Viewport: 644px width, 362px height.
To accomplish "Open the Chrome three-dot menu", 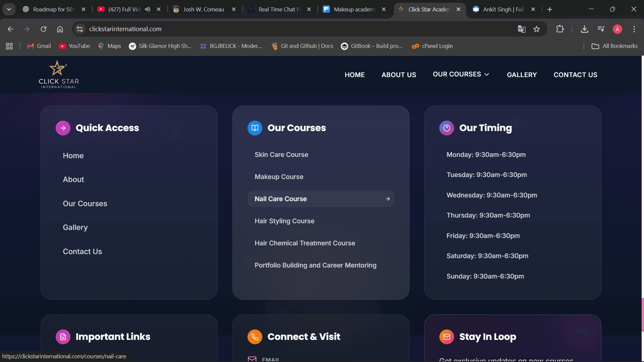I will (634, 29).
